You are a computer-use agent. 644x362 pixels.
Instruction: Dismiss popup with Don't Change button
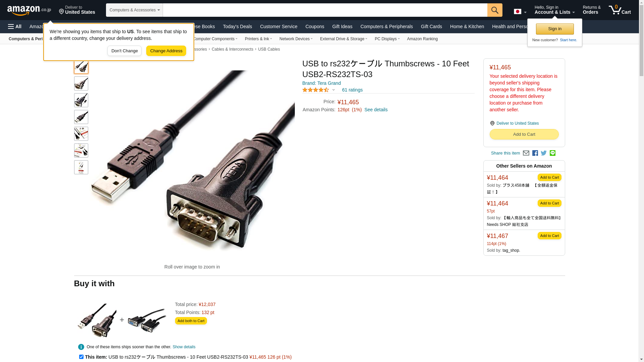click(124, 51)
